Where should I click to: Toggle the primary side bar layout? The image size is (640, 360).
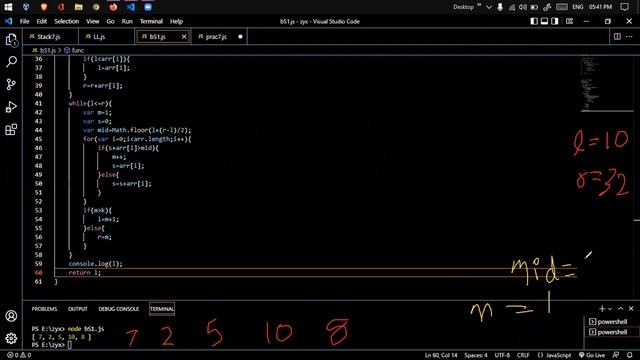pos(534,21)
